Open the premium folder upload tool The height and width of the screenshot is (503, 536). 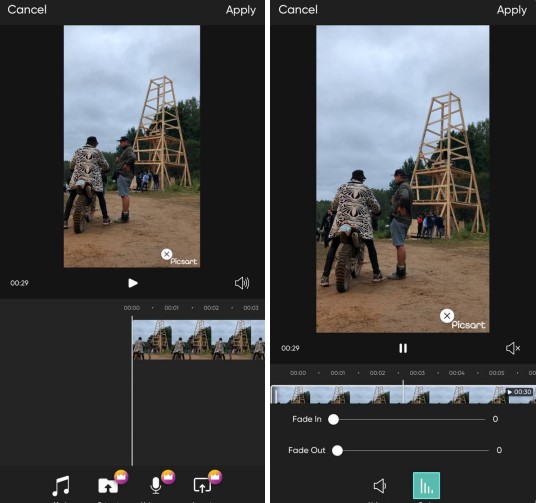point(108,486)
